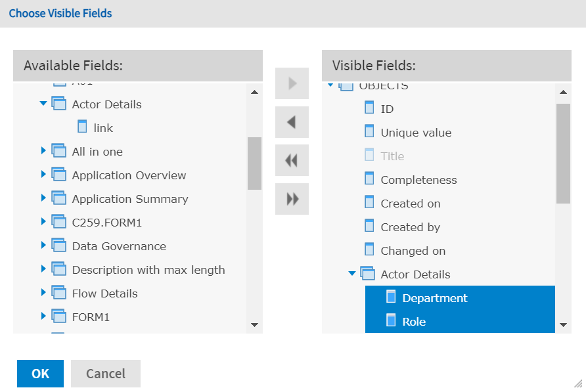
Task: Click the field icon beside link
Action: [82, 127]
